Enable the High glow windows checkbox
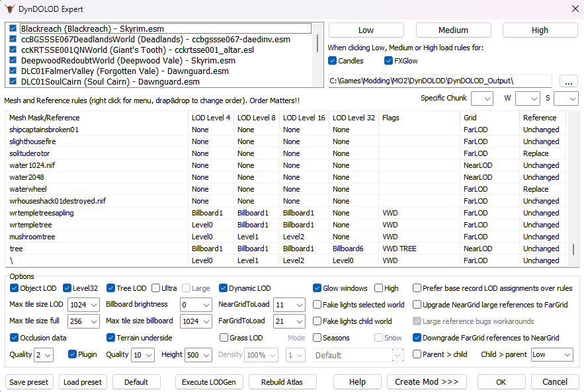584x392 pixels. pyautogui.click(x=378, y=288)
